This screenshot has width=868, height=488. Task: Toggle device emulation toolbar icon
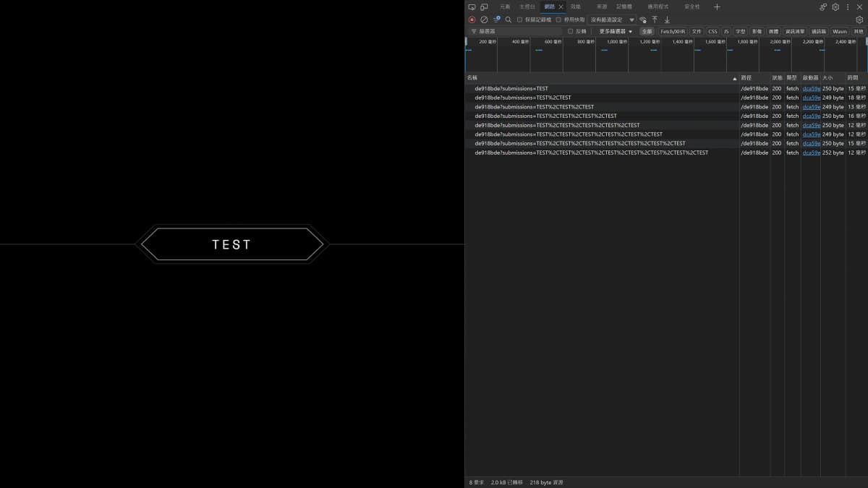click(484, 7)
